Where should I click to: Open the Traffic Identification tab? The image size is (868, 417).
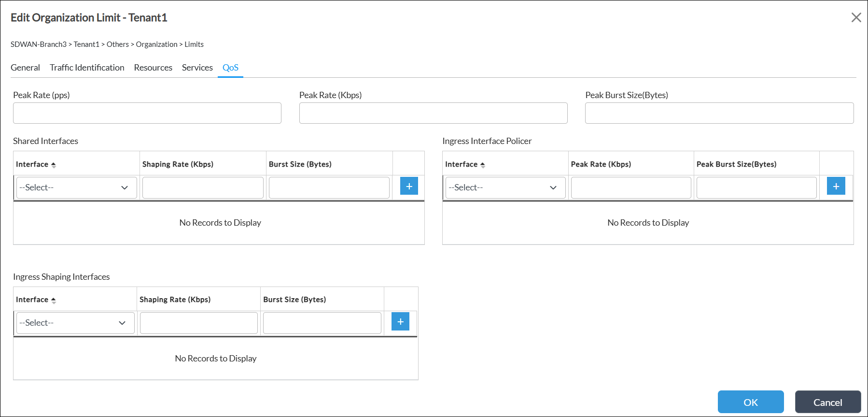click(87, 68)
